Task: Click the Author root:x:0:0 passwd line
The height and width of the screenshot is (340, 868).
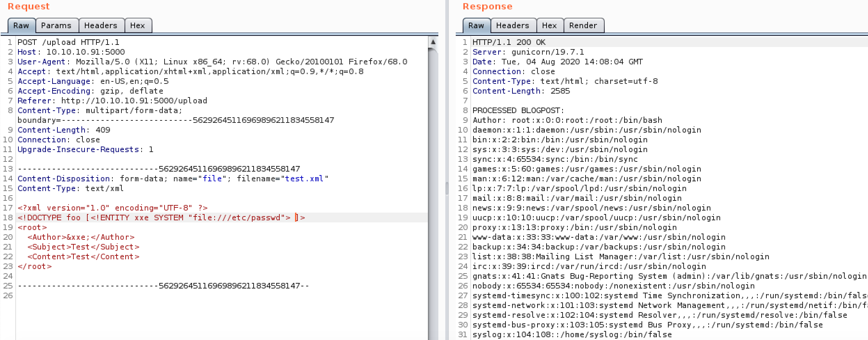Action: [x=567, y=120]
